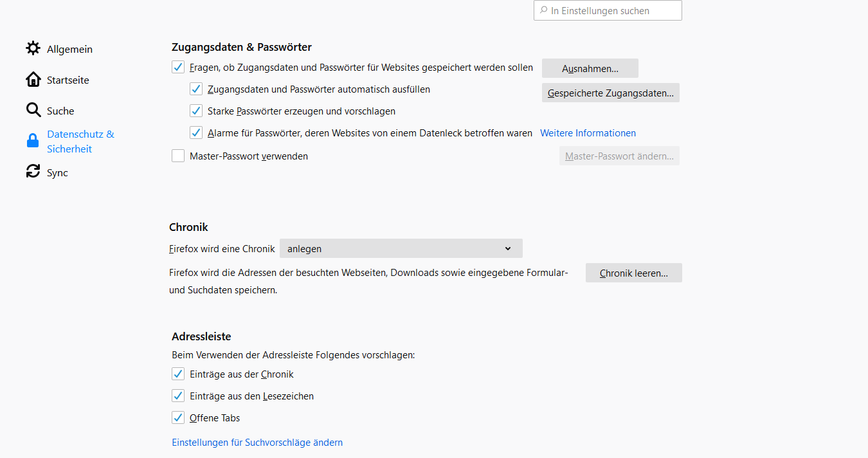Open Datenschutz & Sicherheit section
Viewport: 868px width, 458px height.
(x=80, y=142)
